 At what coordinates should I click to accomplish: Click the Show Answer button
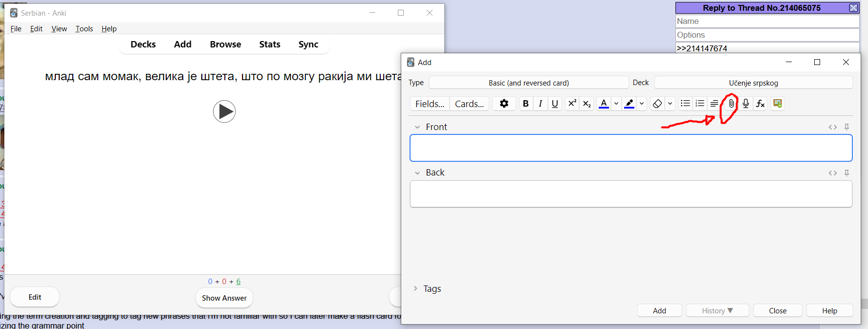point(224,298)
